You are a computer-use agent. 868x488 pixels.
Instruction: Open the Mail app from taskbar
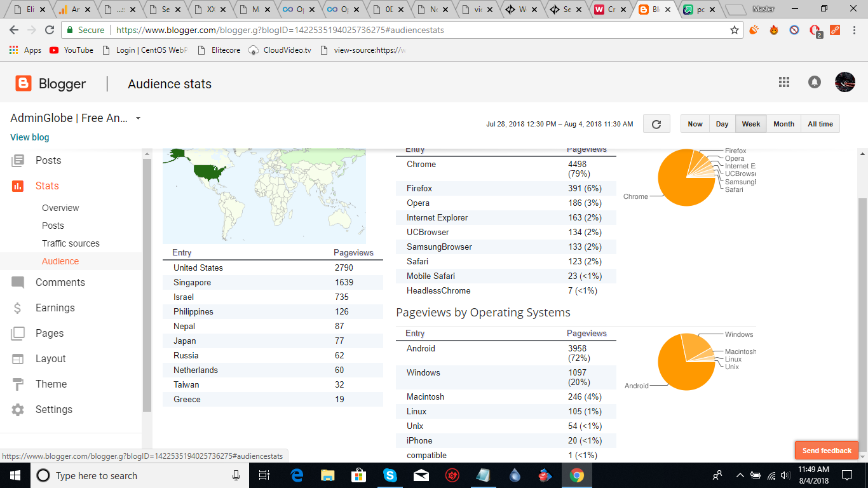[421, 475]
